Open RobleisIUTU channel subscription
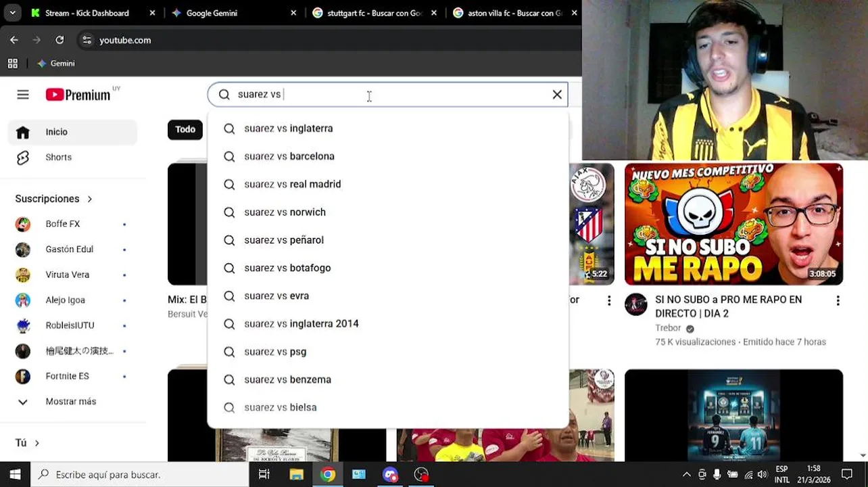Viewport: 868px width, 487px height. [x=72, y=325]
